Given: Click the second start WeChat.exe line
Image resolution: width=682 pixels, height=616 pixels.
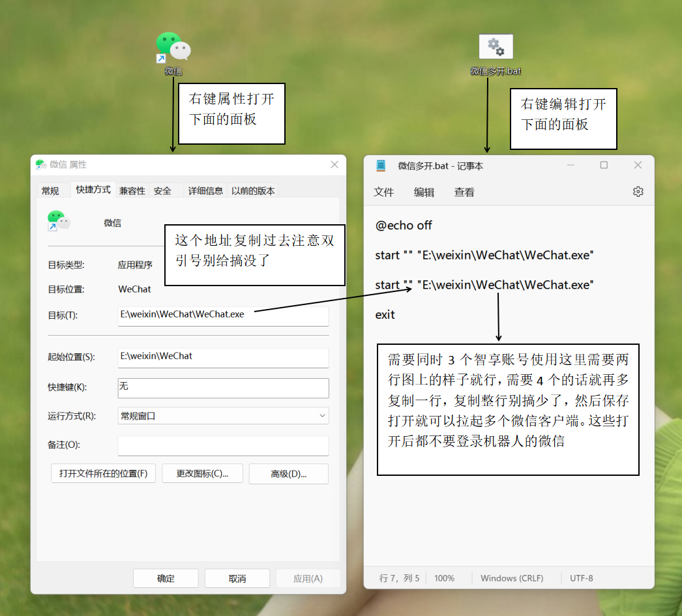Looking at the screenshot, I should point(484,285).
